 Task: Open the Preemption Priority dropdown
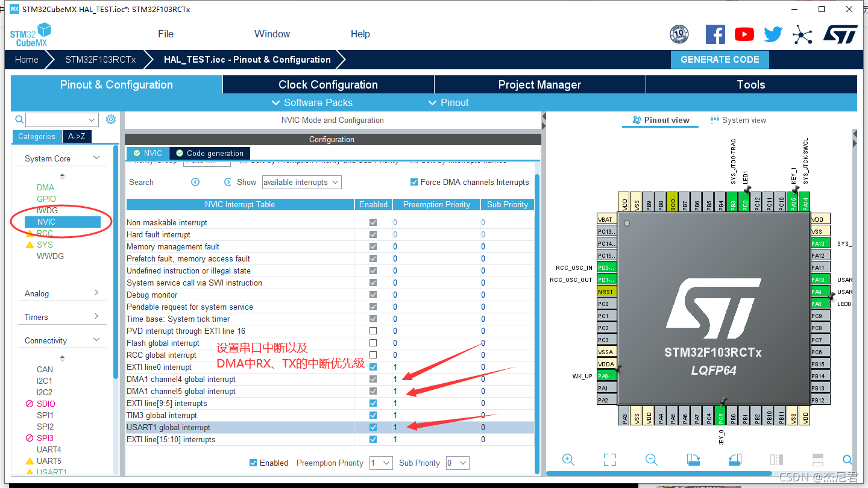[x=381, y=463]
